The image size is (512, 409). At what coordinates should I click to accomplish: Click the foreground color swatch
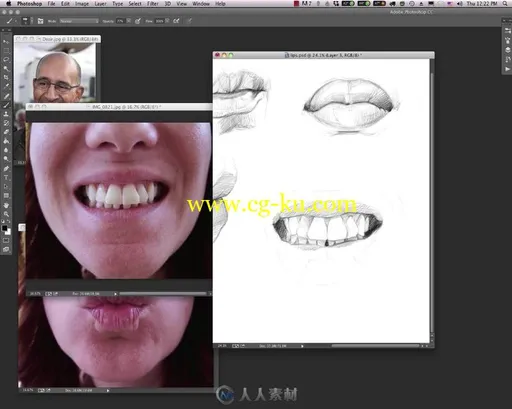[x=4, y=228]
